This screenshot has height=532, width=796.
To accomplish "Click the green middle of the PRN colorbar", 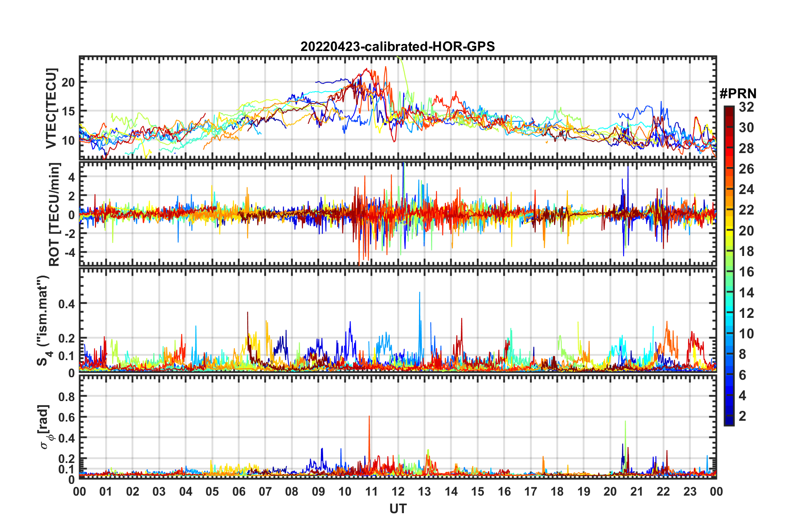I will 729,266.
